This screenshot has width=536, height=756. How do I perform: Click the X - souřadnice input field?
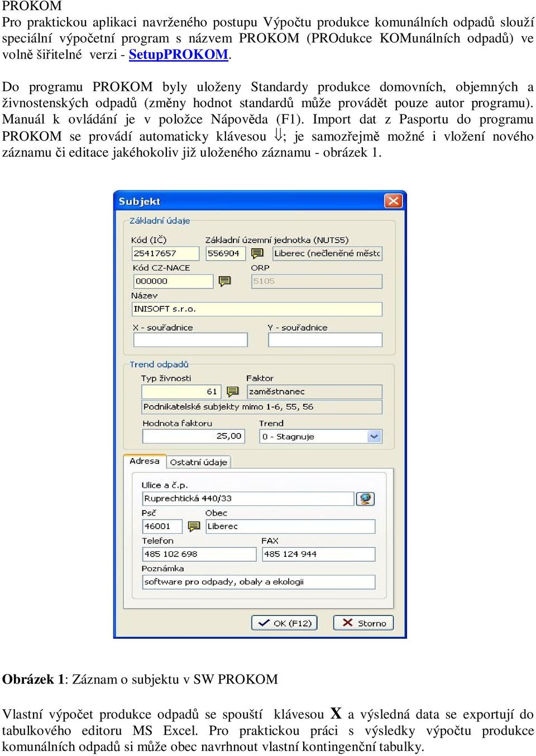(190, 340)
